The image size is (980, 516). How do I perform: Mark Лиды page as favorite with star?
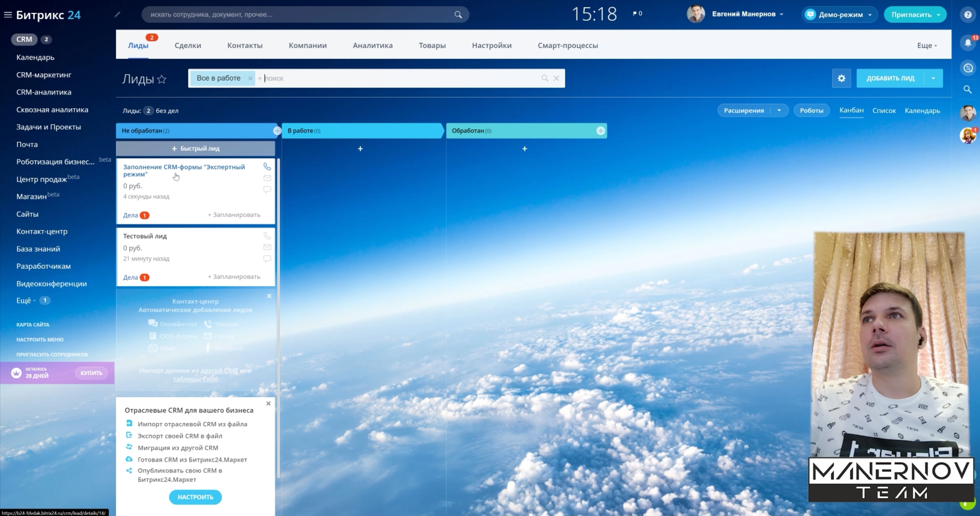coord(162,79)
